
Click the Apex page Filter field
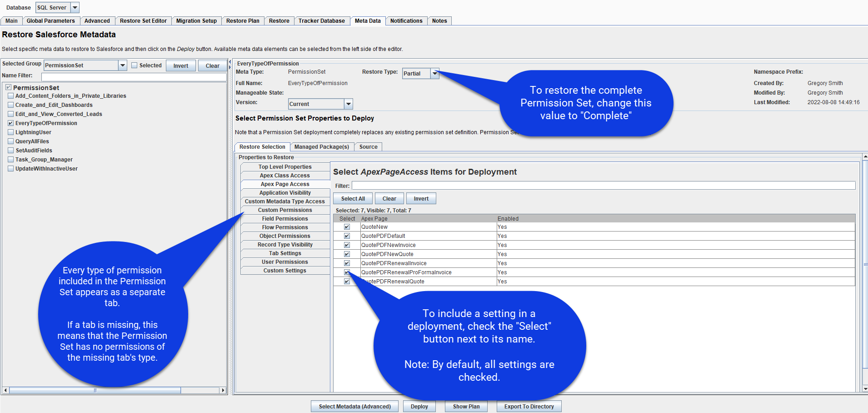click(x=604, y=186)
